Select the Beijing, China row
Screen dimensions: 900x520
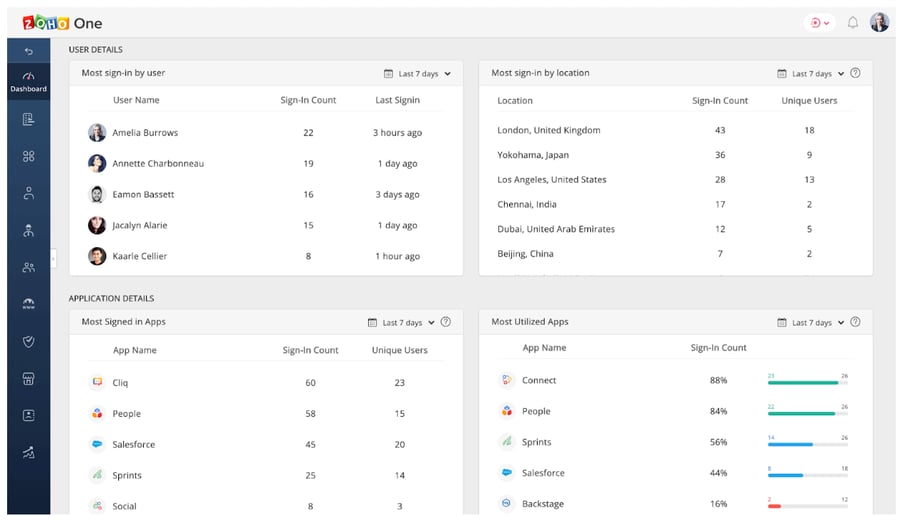point(676,254)
